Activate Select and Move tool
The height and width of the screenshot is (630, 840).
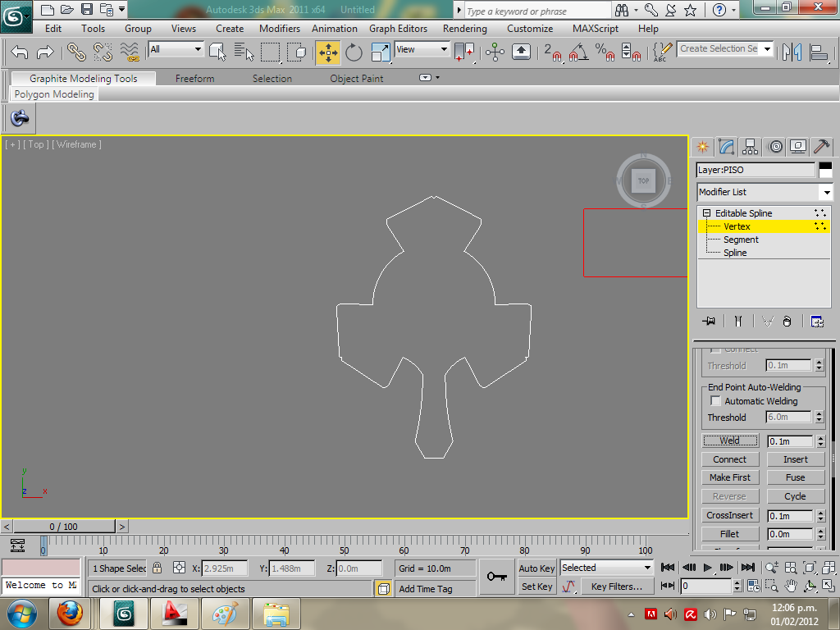(328, 52)
